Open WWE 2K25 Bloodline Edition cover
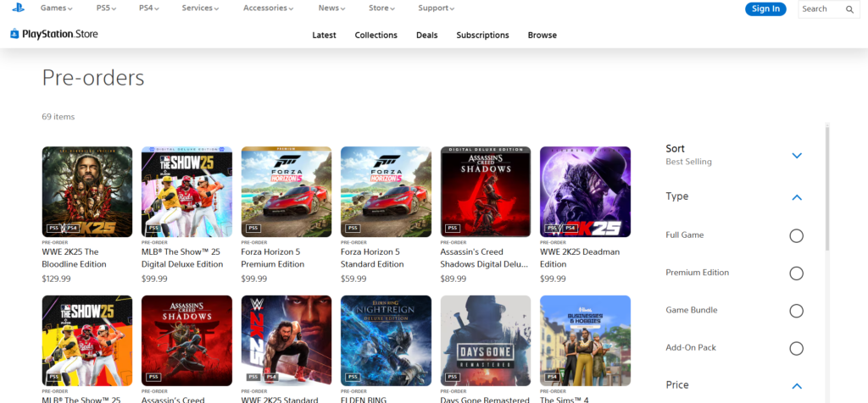This screenshot has width=868, height=403. tap(87, 192)
